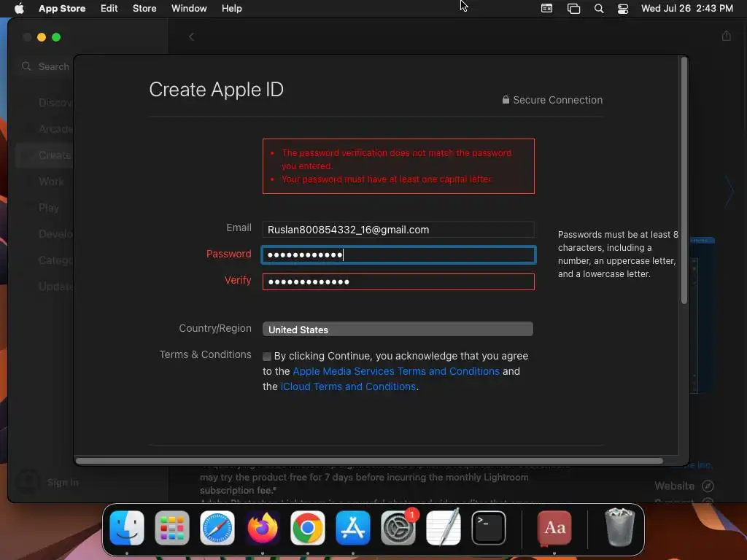747x560 pixels.
Task: Open Google Chrome from the Dock
Action: click(x=308, y=528)
